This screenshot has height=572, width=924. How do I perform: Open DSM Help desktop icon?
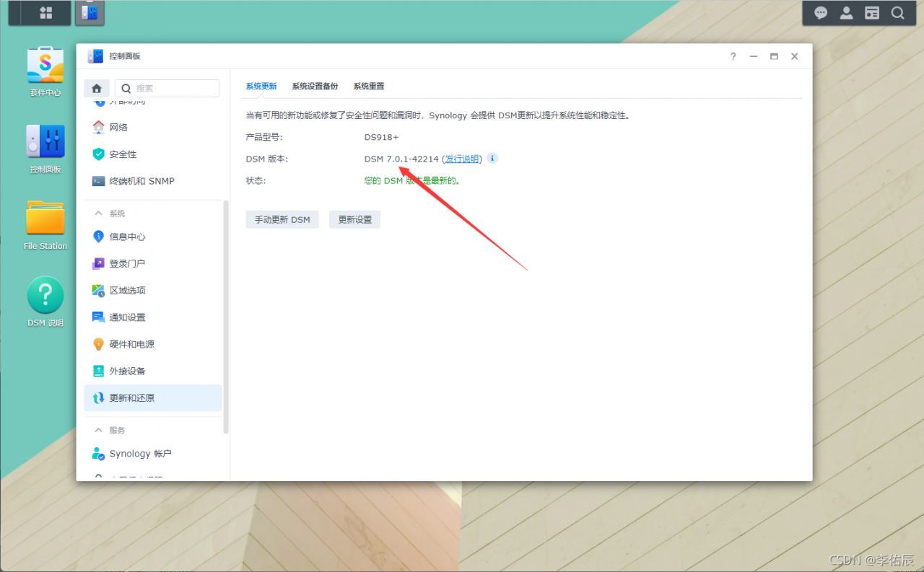[45, 302]
